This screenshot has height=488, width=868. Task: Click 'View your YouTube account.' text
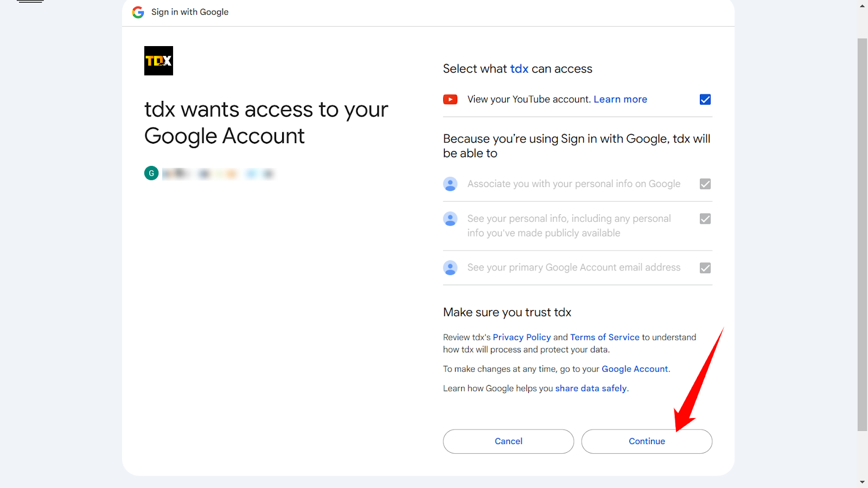(x=529, y=99)
